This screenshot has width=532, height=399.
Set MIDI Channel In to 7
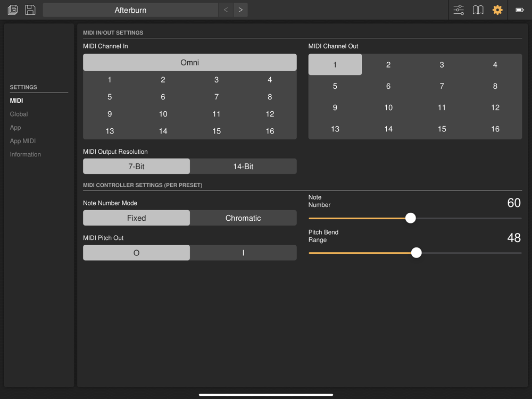click(x=217, y=97)
